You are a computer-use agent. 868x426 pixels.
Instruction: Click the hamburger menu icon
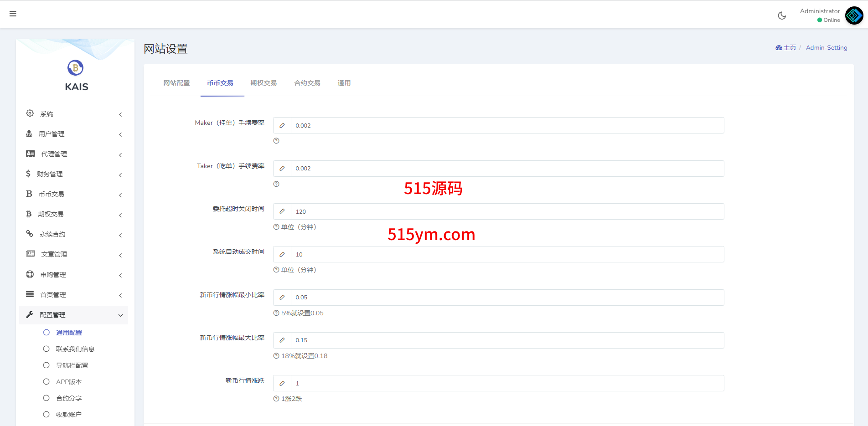coord(13,14)
